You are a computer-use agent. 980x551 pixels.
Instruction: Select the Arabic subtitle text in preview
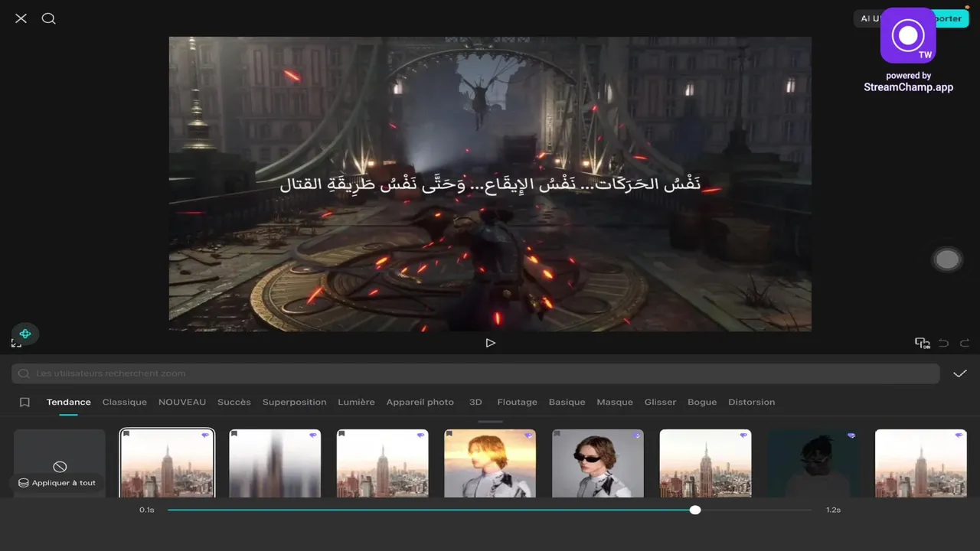[490, 184]
